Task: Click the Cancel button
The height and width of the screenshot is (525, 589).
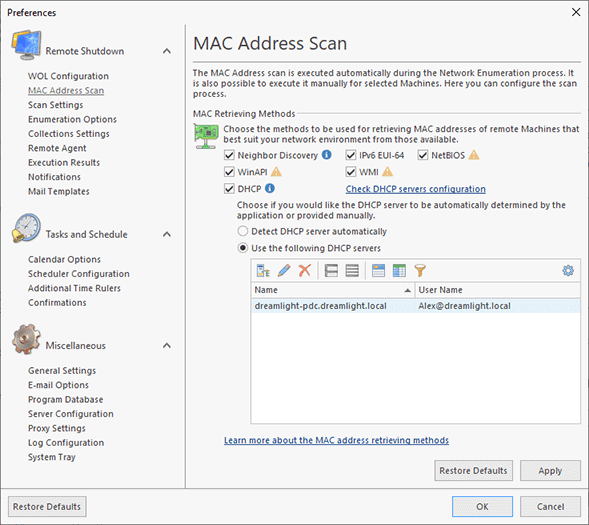Action: (x=550, y=507)
